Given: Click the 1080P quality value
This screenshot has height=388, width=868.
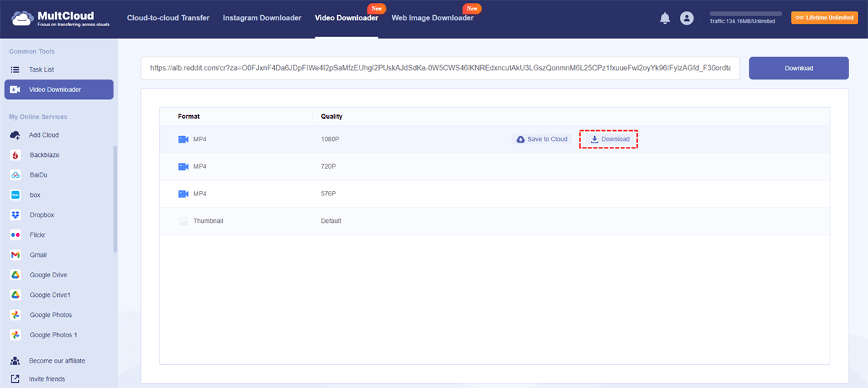Looking at the screenshot, I should pos(329,139).
